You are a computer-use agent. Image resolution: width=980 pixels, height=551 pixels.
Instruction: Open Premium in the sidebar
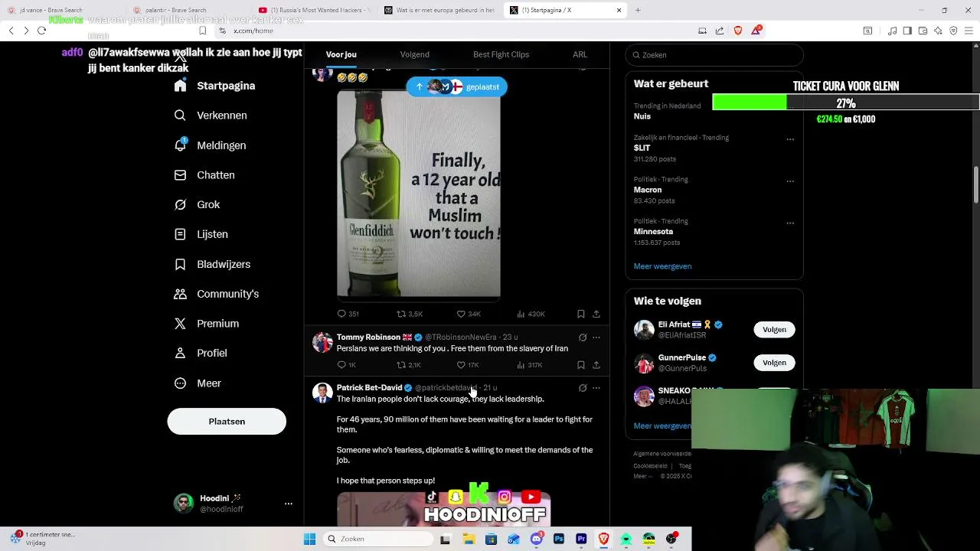(x=207, y=324)
